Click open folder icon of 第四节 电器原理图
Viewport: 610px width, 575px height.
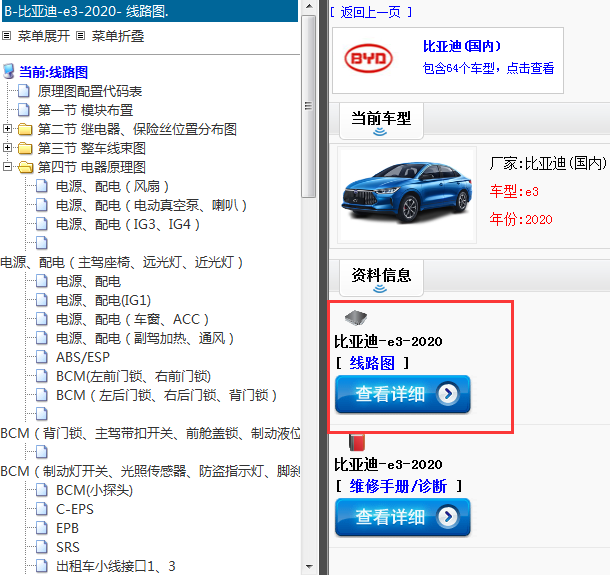click(25, 167)
